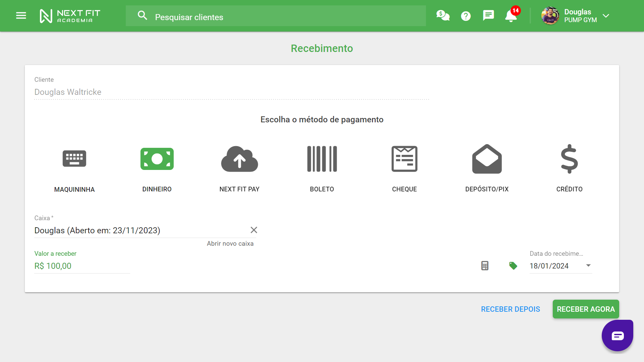Select Crédito dollar sign icon

[x=569, y=159]
